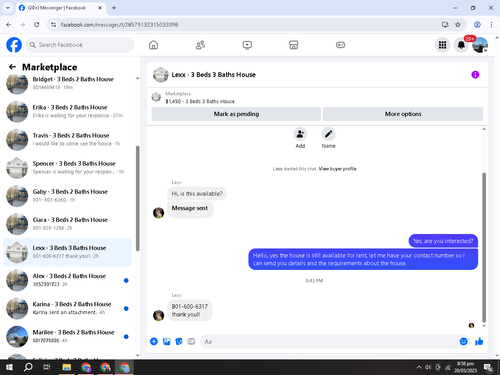Open Windows Start menu
Image resolution: width=500 pixels, height=375 pixels.
[9, 367]
